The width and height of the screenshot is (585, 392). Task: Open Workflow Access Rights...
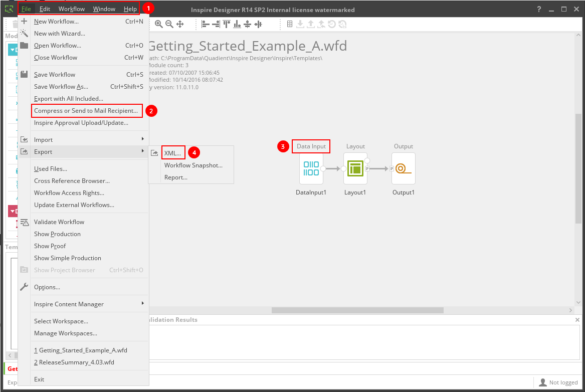[84, 193]
